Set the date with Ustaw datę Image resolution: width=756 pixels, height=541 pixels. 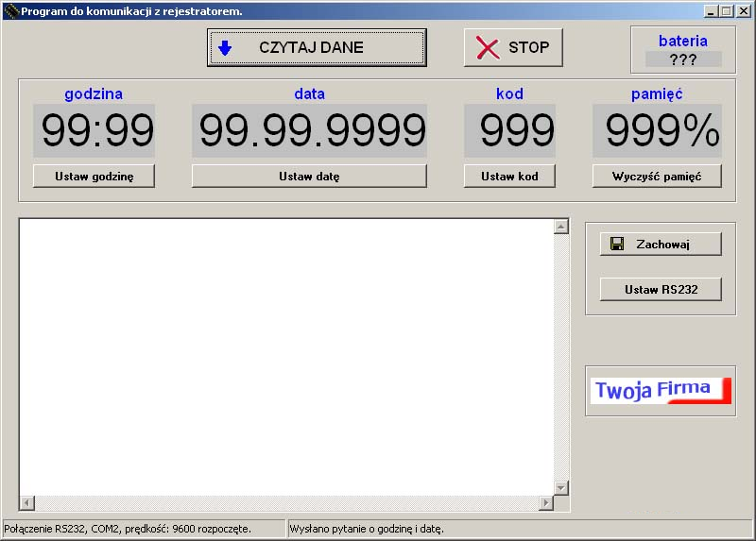[309, 177]
